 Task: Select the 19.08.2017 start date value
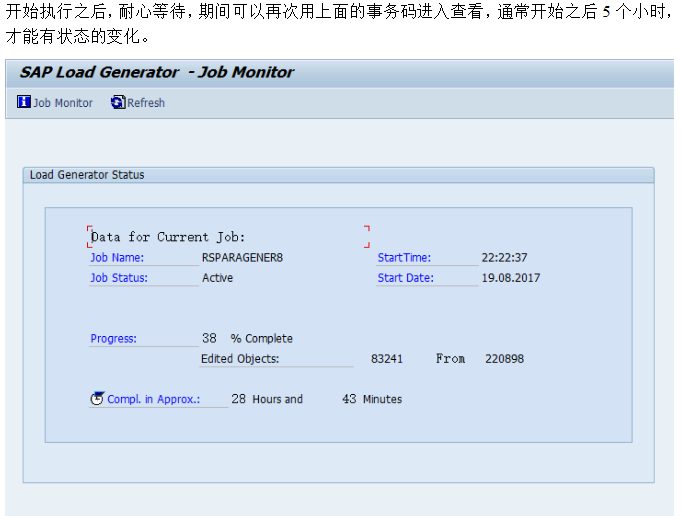click(510, 278)
